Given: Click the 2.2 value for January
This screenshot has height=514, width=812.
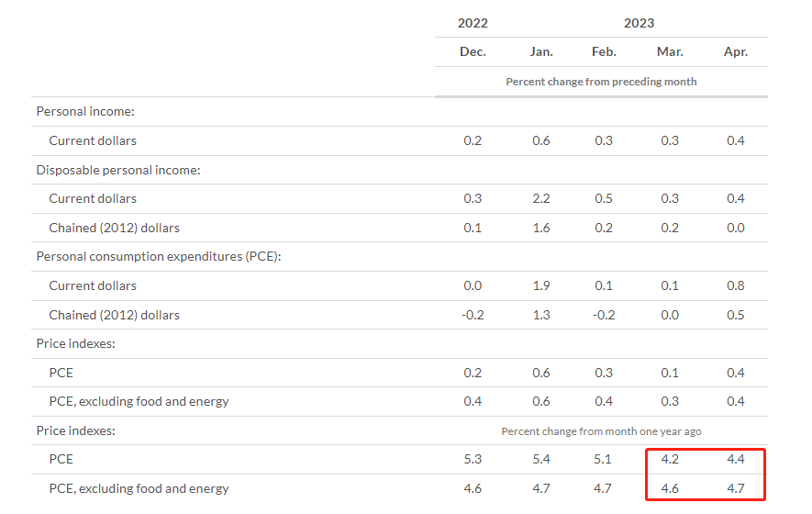Looking at the screenshot, I should [541, 198].
